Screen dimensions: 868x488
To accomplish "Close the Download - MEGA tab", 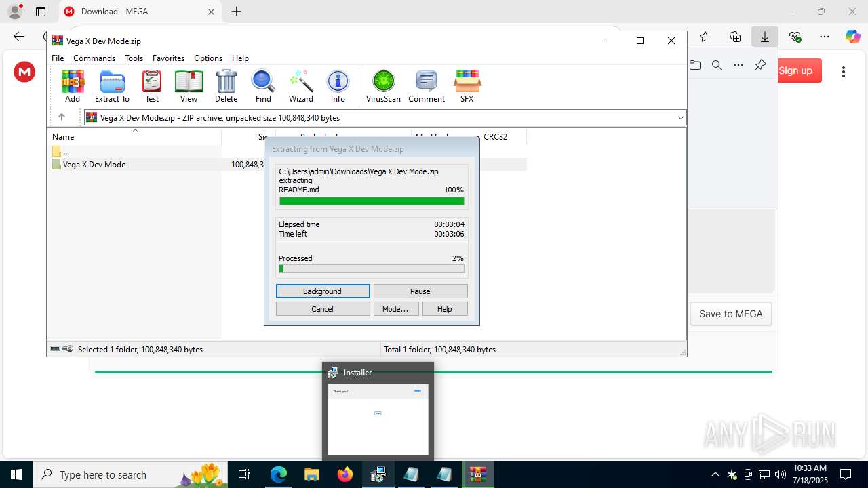I will tap(211, 12).
